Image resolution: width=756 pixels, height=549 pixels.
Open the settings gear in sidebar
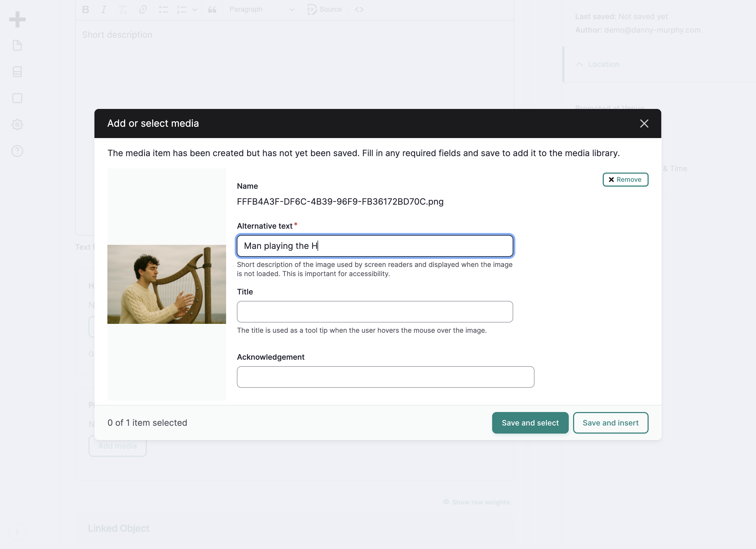point(17,125)
